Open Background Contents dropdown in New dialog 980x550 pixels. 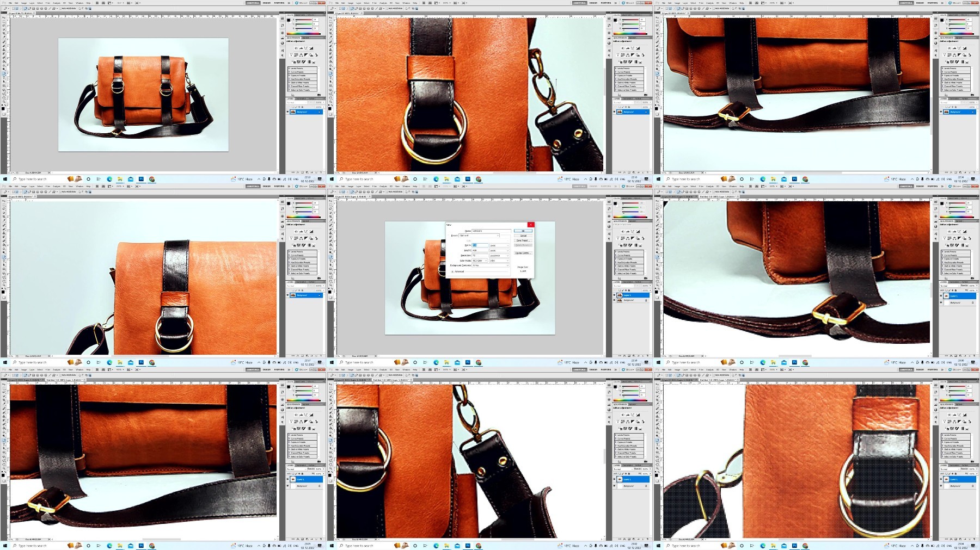coord(491,265)
